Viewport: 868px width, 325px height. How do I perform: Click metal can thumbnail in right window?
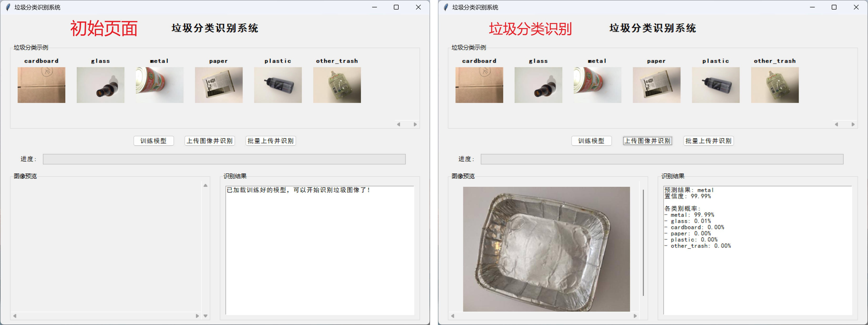[597, 85]
